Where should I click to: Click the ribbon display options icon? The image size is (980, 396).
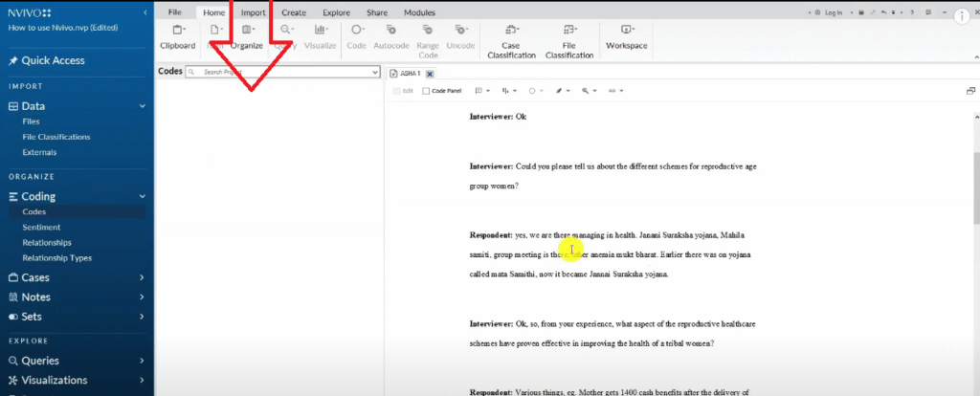click(x=928, y=12)
